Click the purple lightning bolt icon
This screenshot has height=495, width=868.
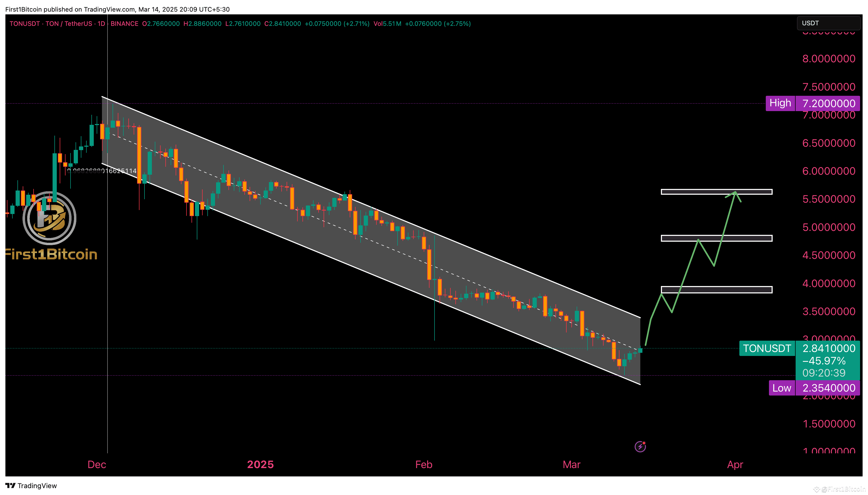(x=640, y=446)
